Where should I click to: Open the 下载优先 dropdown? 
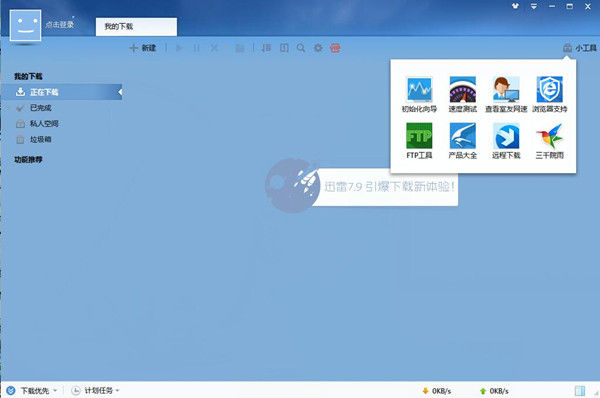pos(32,390)
